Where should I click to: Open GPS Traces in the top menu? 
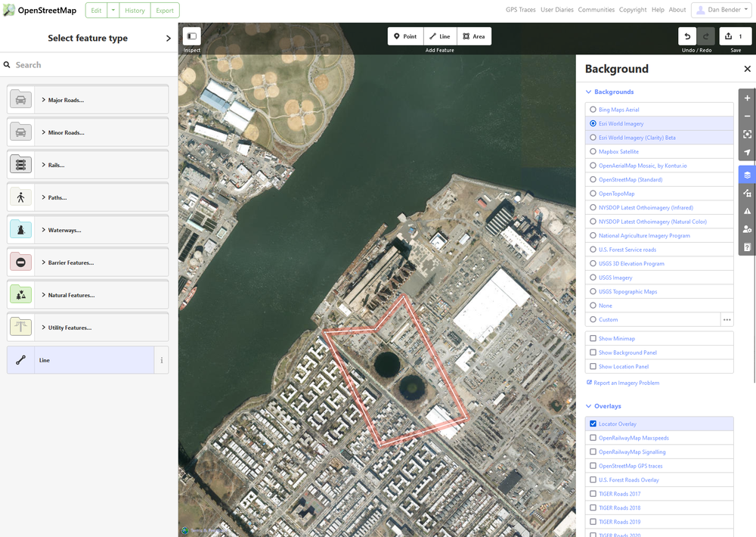coord(521,10)
